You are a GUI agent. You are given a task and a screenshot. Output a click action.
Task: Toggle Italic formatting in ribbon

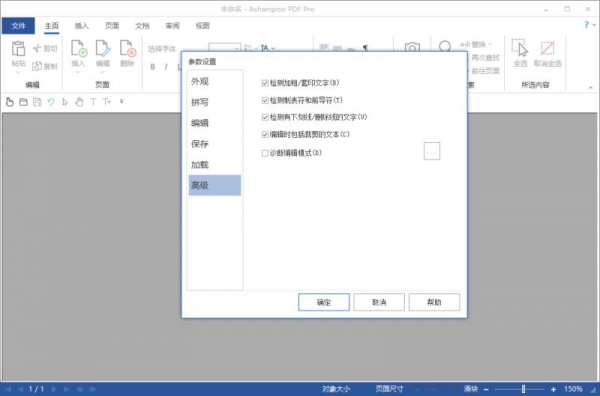tap(166, 67)
